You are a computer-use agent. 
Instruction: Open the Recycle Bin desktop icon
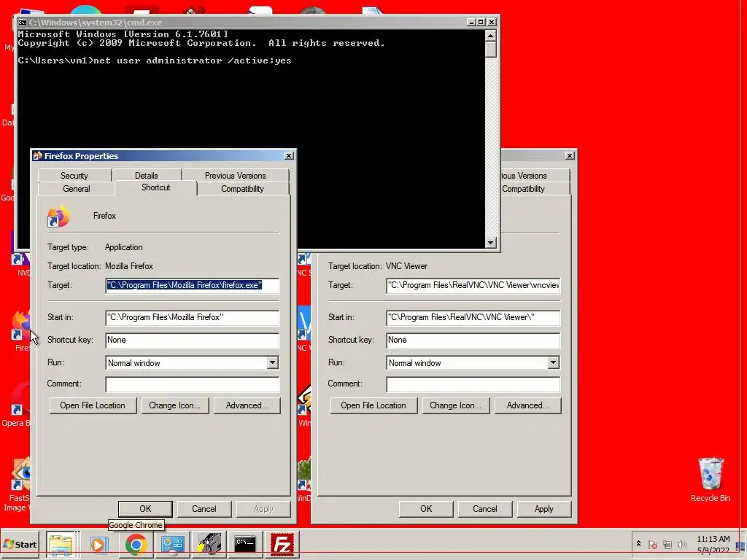(711, 479)
